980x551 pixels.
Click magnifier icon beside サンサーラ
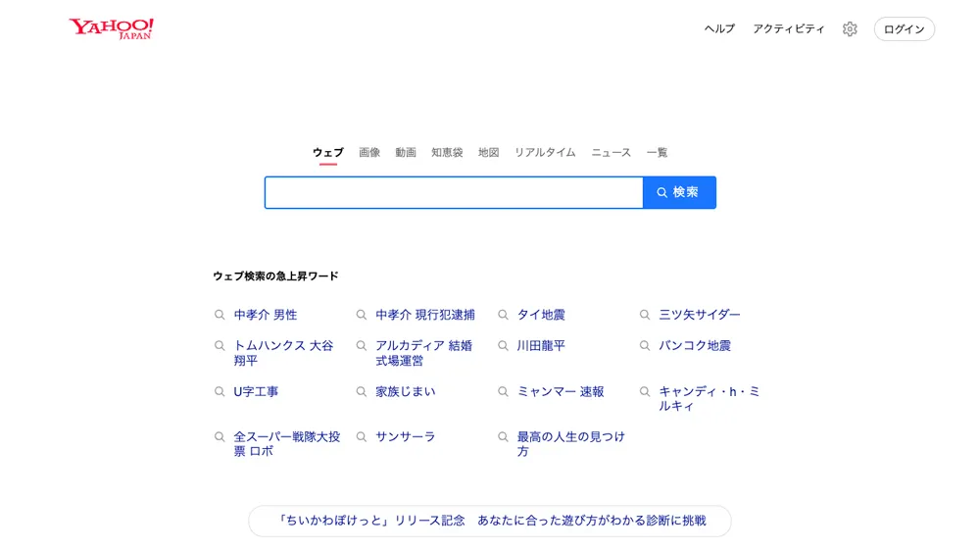[x=362, y=437]
